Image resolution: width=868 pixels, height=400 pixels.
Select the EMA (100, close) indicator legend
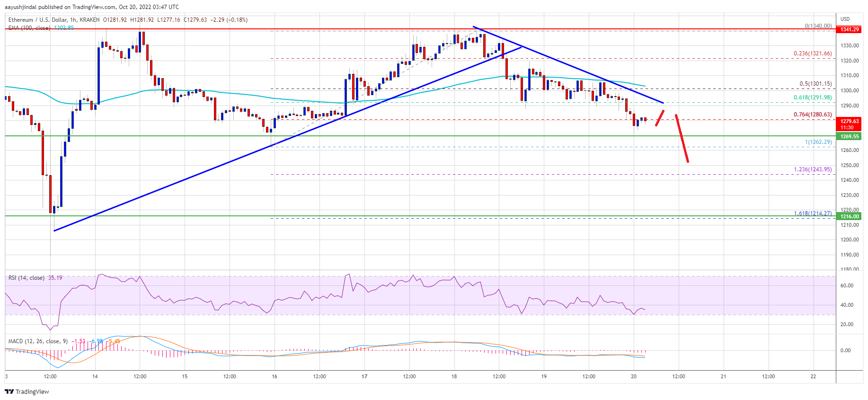coord(29,28)
